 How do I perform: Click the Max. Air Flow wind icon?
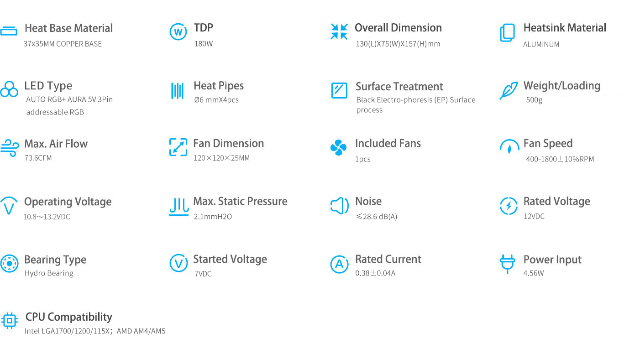(x=9, y=148)
